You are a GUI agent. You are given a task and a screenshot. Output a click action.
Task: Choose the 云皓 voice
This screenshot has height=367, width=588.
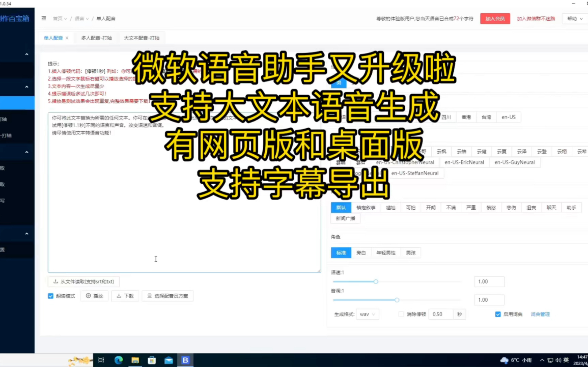[x=462, y=151]
